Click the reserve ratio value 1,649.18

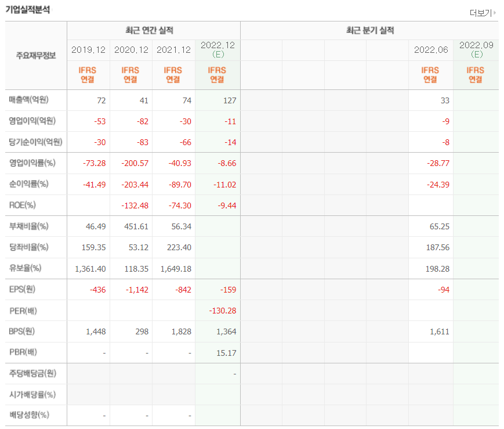(x=176, y=269)
